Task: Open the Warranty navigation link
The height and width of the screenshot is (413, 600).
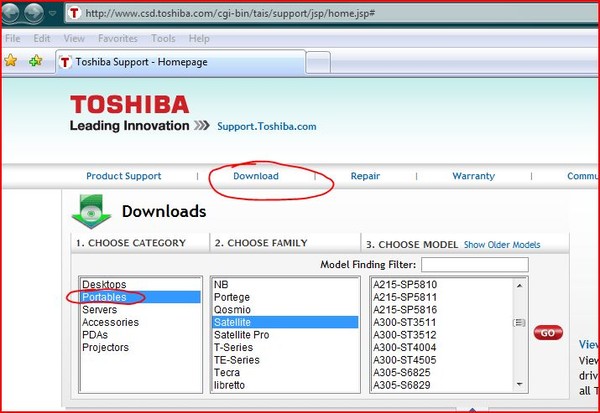Action: [473, 176]
